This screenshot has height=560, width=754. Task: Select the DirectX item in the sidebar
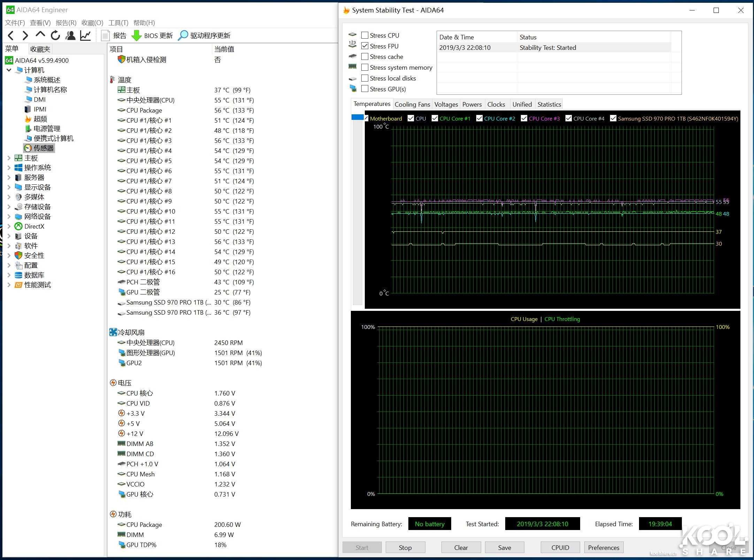[34, 226]
